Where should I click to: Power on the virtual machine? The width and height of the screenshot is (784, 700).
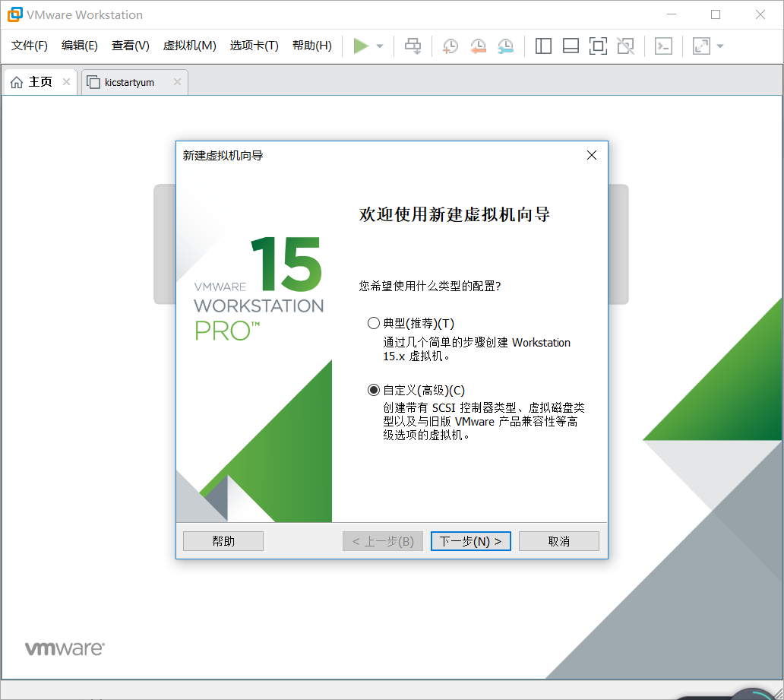tap(362, 46)
